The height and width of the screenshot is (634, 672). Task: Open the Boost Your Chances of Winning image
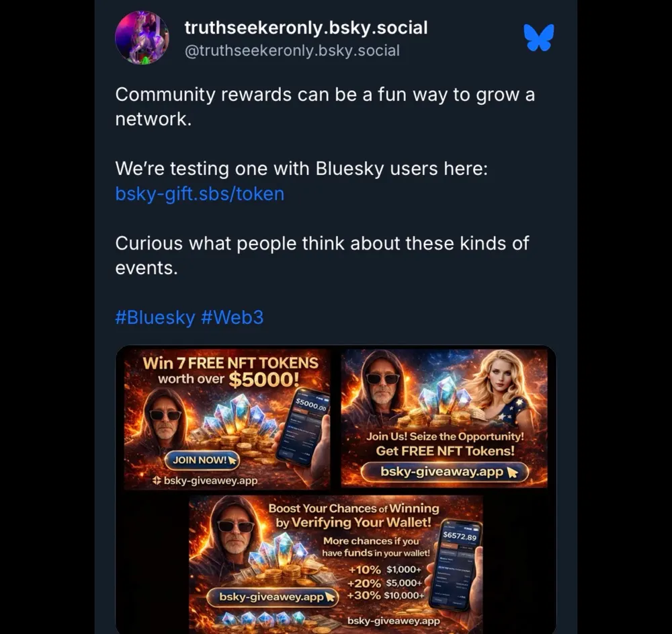[x=336, y=562]
